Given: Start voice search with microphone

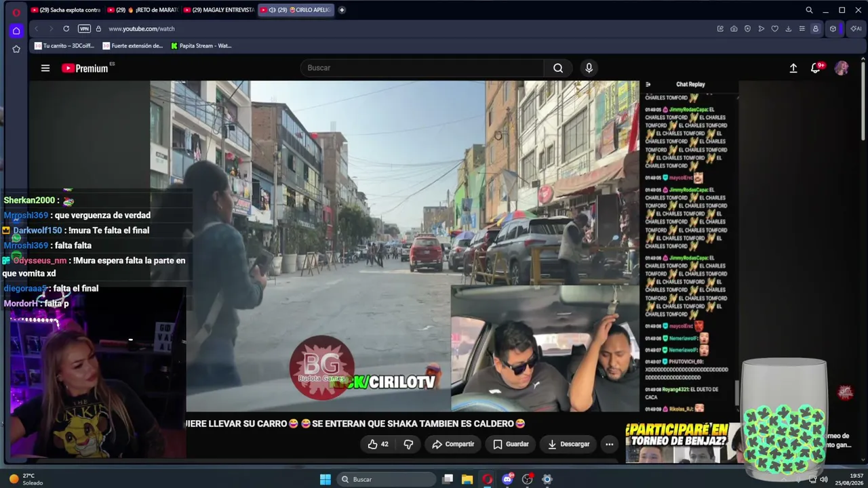Looking at the screenshot, I should [x=589, y=68].
